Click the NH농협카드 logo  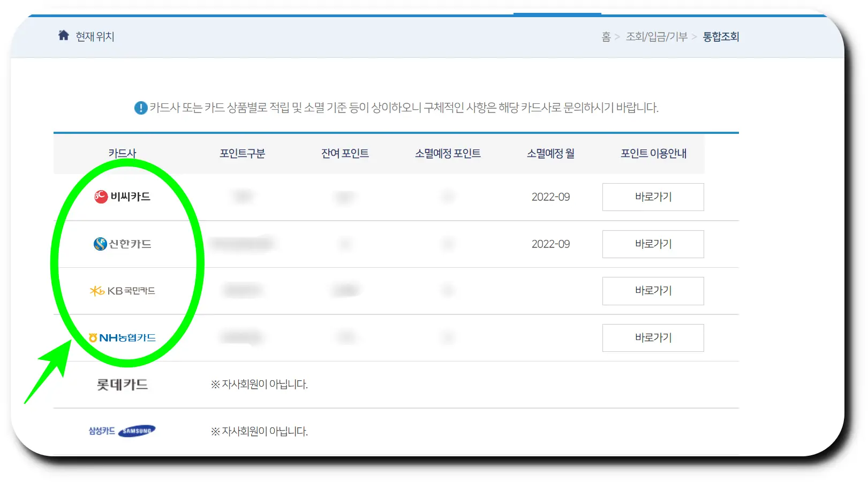123,337
